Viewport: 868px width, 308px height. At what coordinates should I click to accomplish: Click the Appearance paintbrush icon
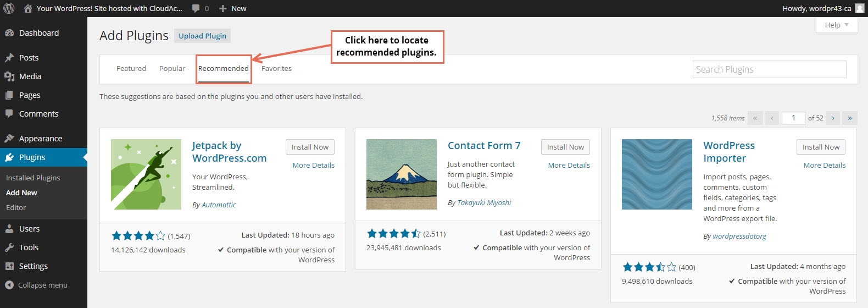click(x=9, y=139)
